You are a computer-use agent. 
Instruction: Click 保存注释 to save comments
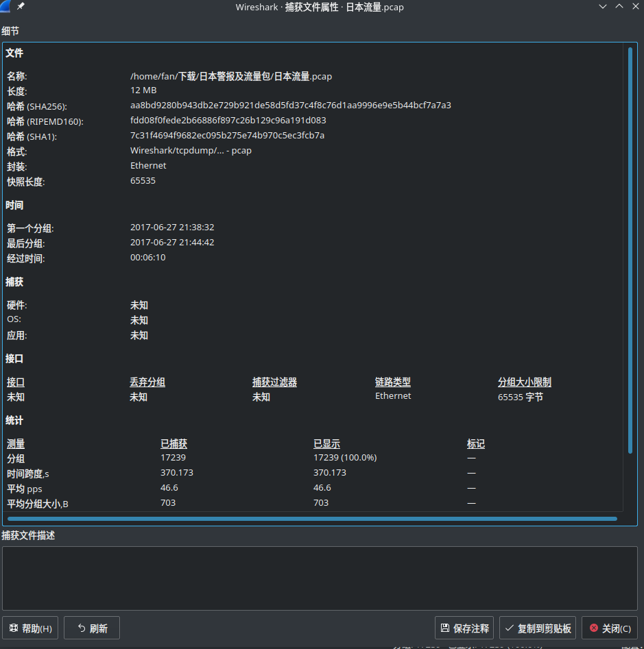point(464,628)
